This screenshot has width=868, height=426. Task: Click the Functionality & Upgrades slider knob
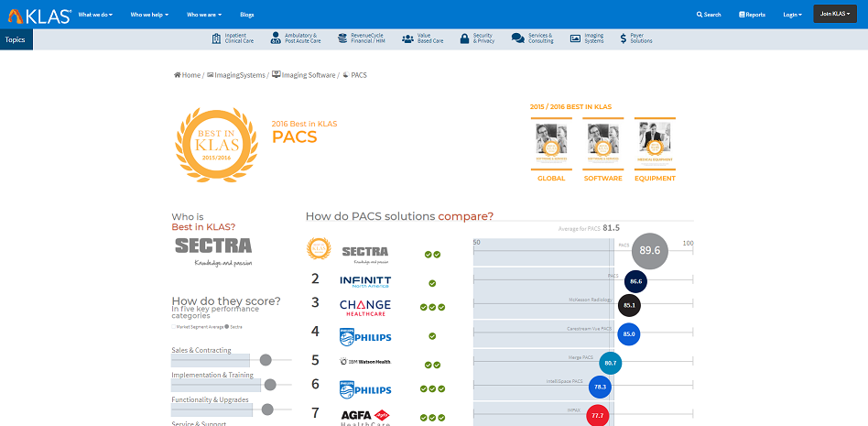pyautogui.click(x=267, y=410)
